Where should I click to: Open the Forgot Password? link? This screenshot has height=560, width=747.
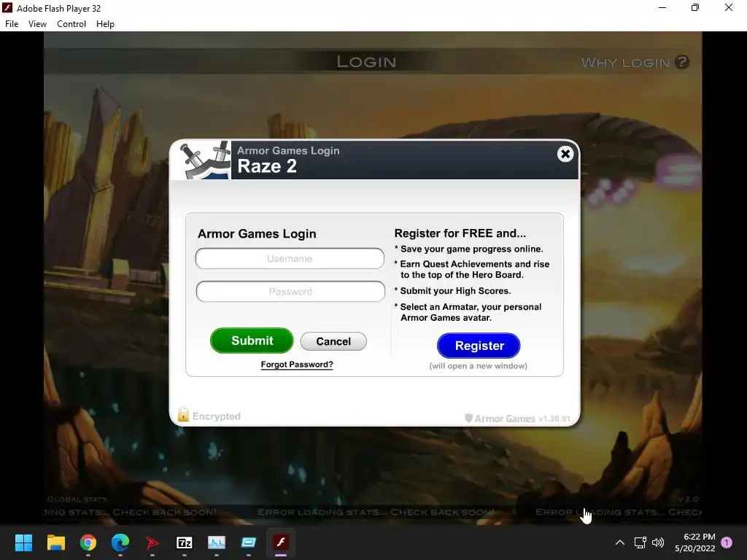297,365
